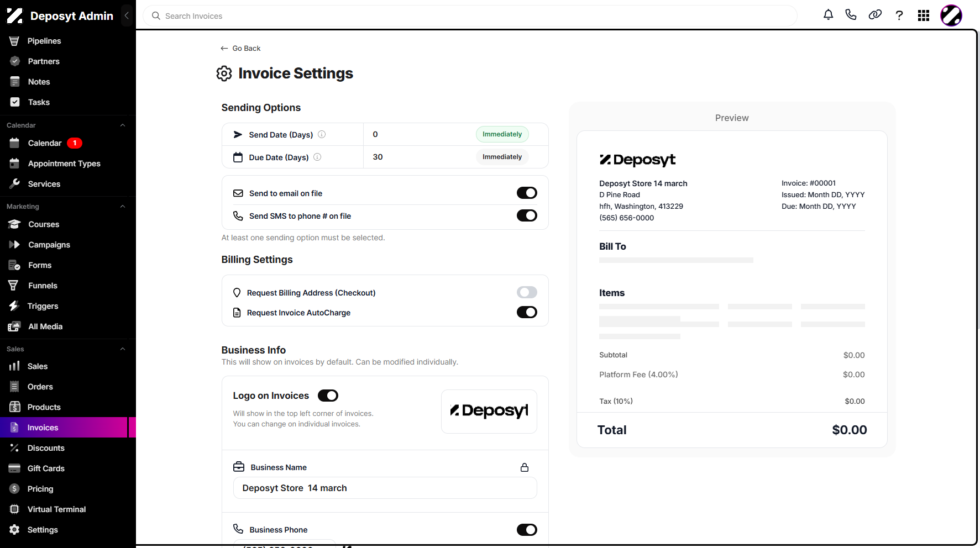Open the phone dialer icon in top bar
The height and width of the screenshot is (548, 980).
[851, 15]
